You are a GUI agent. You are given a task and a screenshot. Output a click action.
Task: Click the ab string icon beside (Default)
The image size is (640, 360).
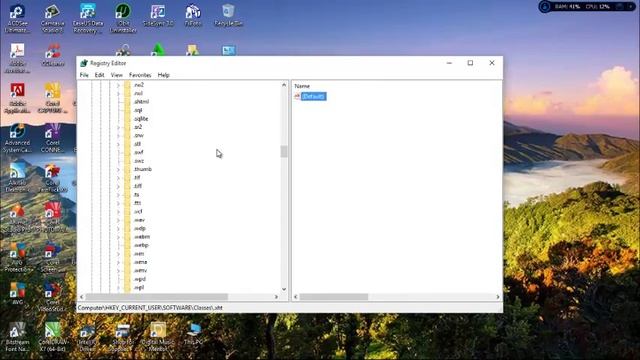297,96
